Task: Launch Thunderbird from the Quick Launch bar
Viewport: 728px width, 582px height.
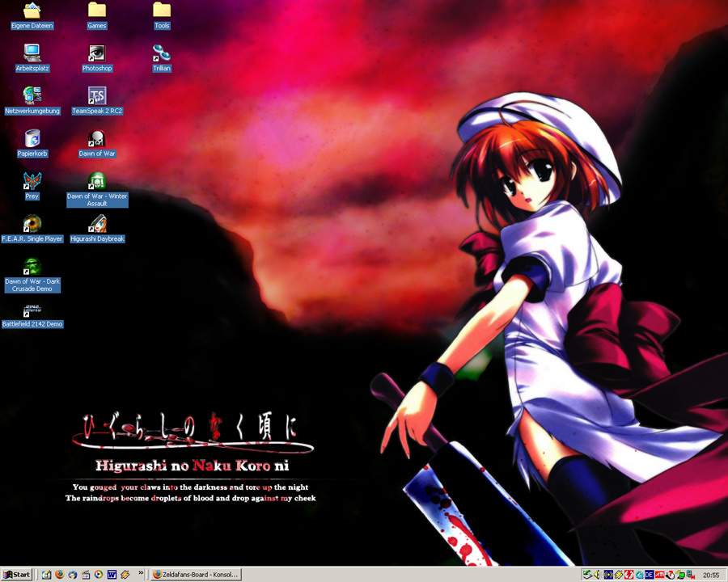Action: (x=73, y=575)
